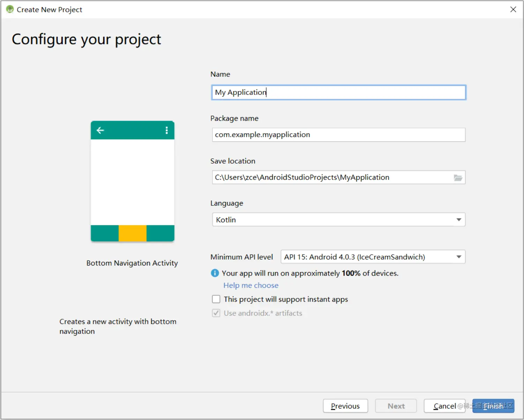Click the Android Studio icon in the title bar
This screenshot has width=524, height=420.
point(10,9)
